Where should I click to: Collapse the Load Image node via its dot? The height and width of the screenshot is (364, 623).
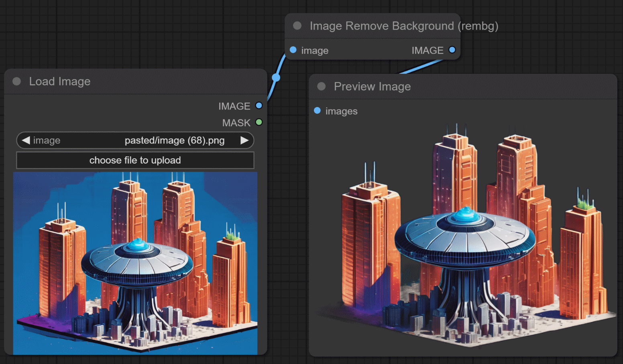pyautogui.click(x=17, y=81)
